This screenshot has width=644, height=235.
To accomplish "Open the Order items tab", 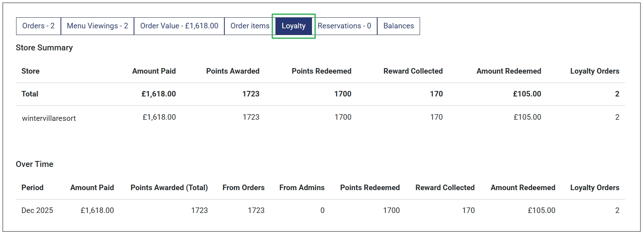I will [x=250, y=26].
